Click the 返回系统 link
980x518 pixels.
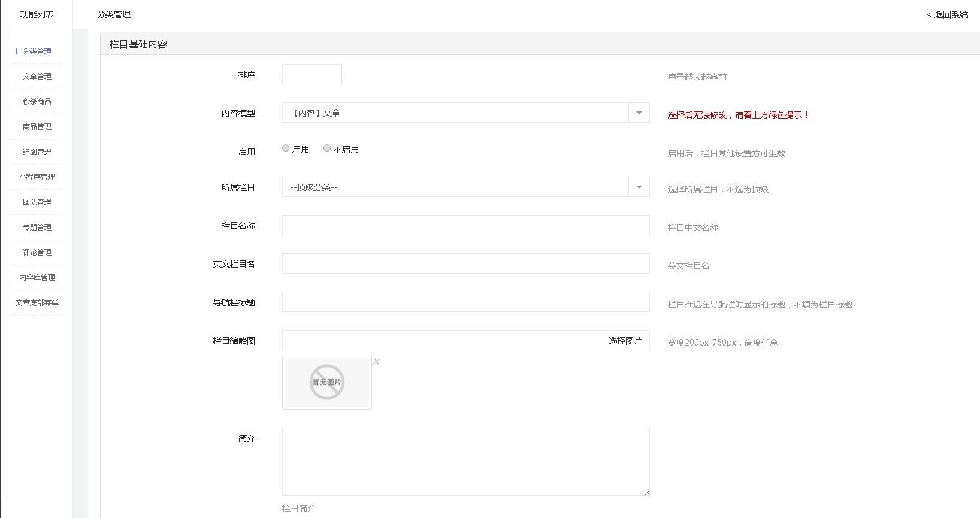click(948, 14)
